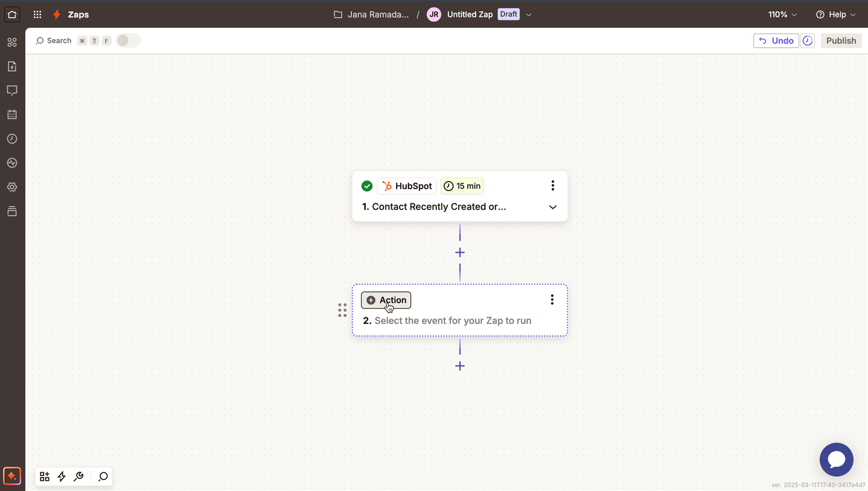Open the comments icon in left sidebar
The image size is (868, 491).
(12, 90)
